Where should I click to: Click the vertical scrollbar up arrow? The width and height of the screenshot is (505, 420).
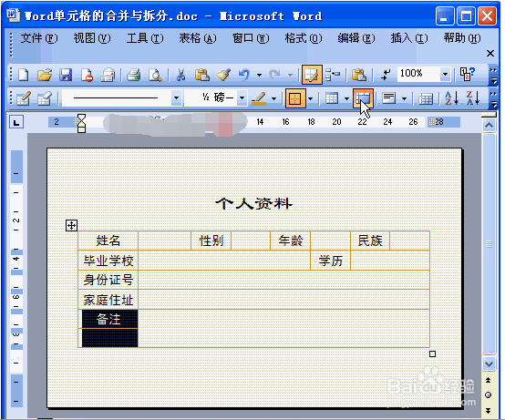click(489, 125)
